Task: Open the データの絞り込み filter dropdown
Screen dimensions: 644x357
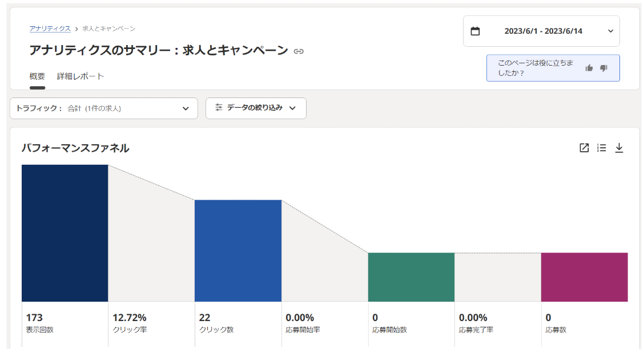Action: point(256,108)
